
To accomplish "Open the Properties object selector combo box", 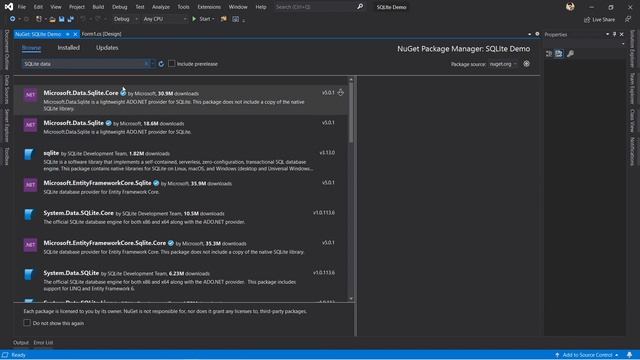I will point(584,44).
